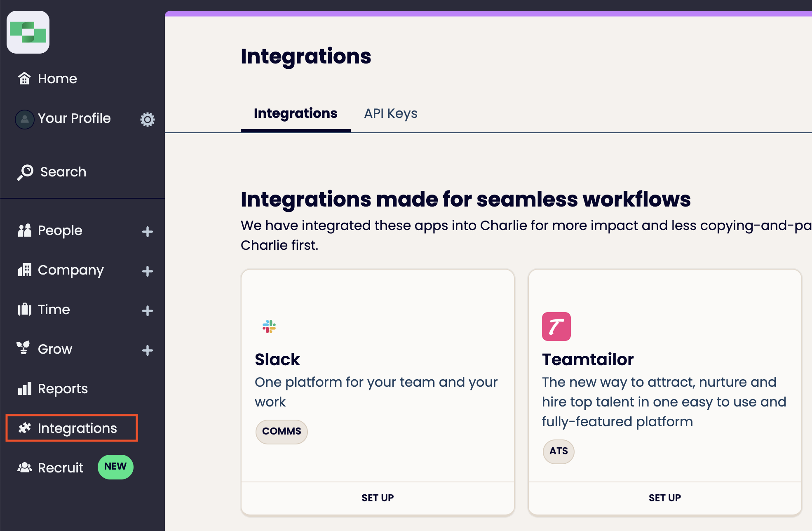Click the Charlie logo at top left
The height and width of the screenshot is (531, 812).
pos(28,32)
